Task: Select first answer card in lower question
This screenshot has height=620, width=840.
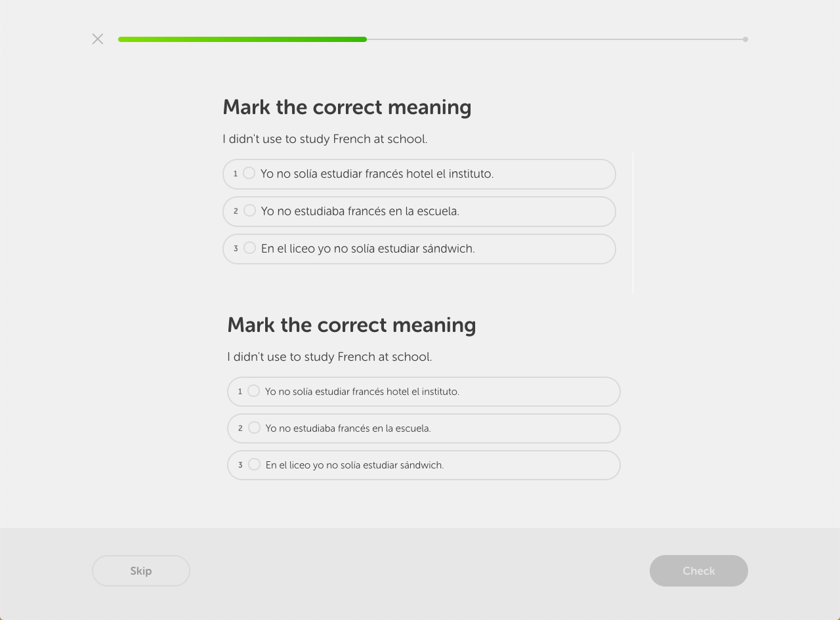Action: point(423,391)
